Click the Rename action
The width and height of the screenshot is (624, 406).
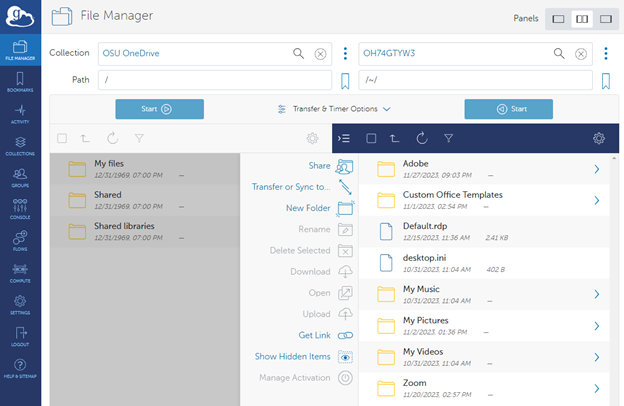click(x=326, y=230)
